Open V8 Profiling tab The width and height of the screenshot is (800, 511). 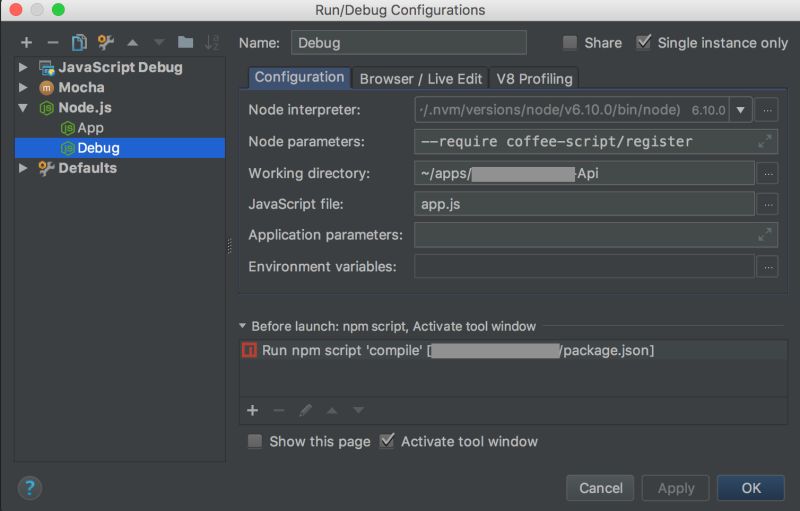click(x=534, y=79)
